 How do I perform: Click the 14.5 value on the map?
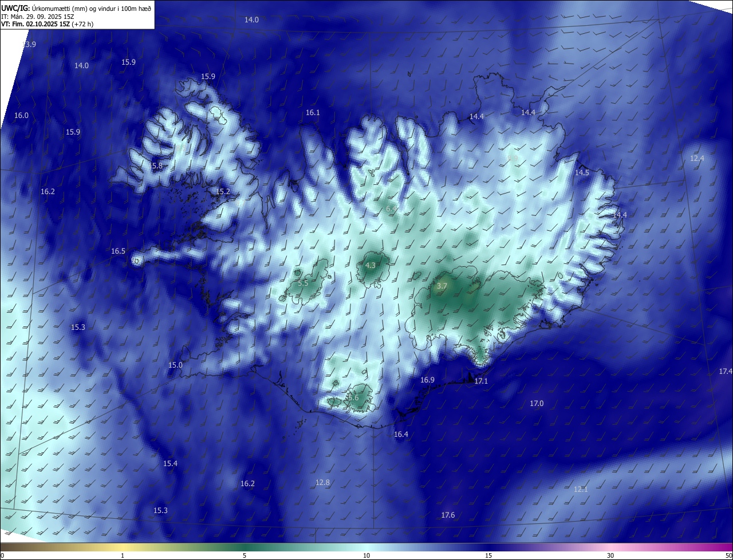click(582, 172)
